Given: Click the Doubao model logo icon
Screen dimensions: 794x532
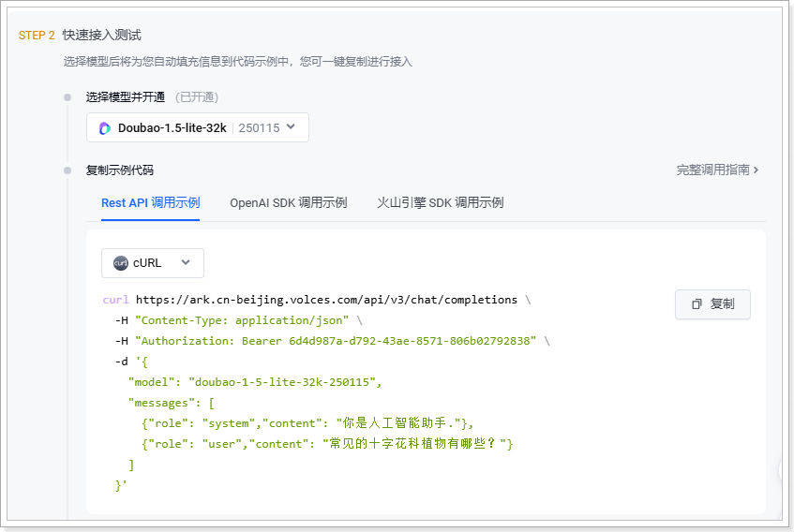Looking at the screenshot, I should (x=105, y=128).
